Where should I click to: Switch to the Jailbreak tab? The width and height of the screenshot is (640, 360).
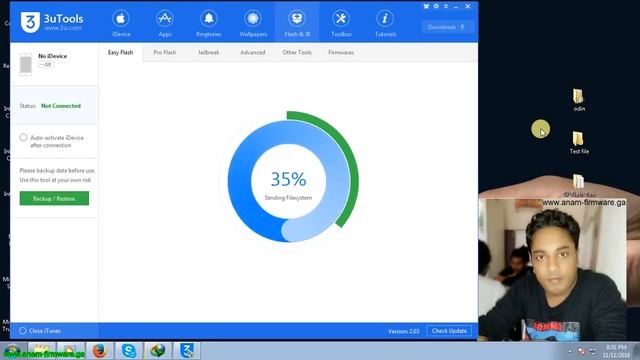(209, 52)
